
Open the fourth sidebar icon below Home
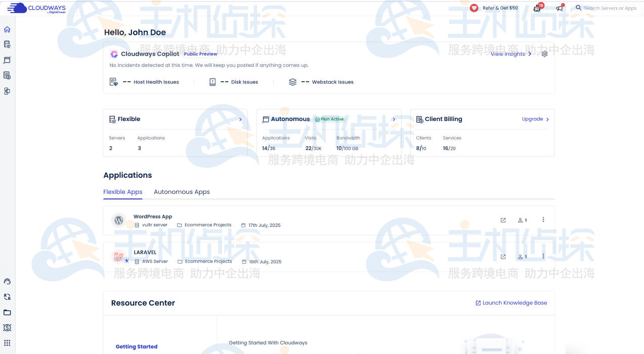[7, 75]
